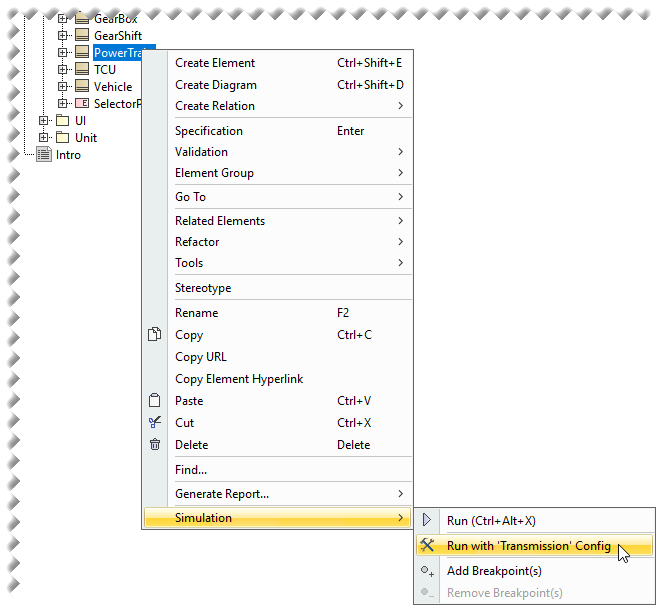Choose Copy Element Hyperlink entry

[277, 379]
